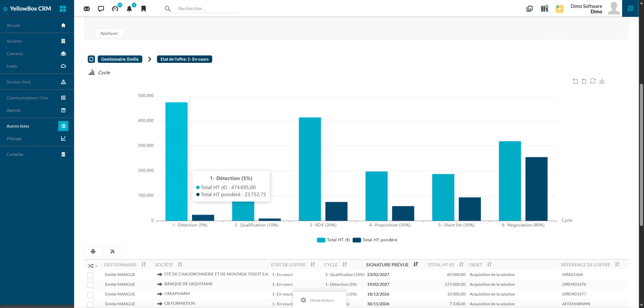Click the print icon above the table
The image size is (644, 308).
pos(93,251)
